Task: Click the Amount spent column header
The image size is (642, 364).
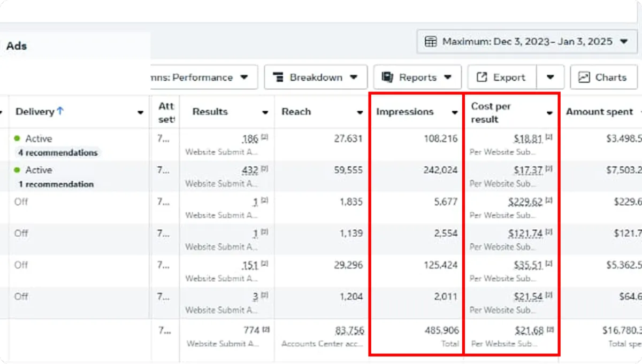Action: [599, 112]
